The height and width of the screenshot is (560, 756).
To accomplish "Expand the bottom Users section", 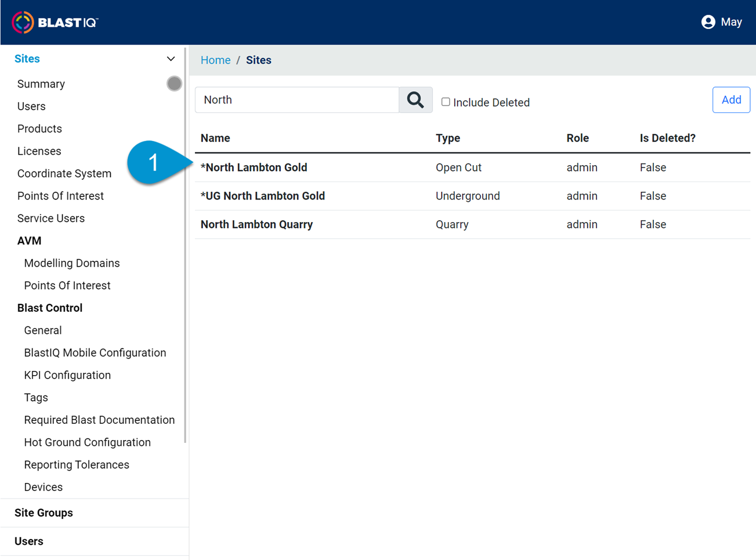I will 95,541.
